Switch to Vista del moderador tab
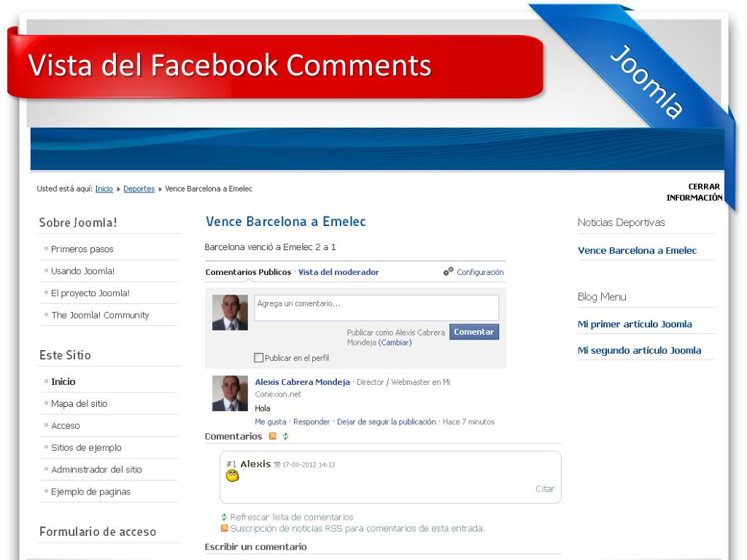The height and width of the screenshot is (560, 747). pos(338,272)
